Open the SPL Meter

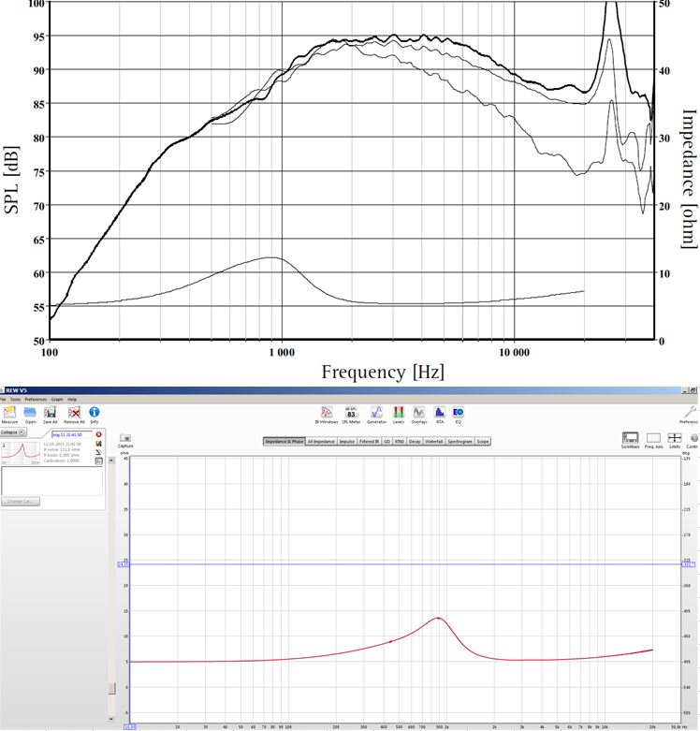pyautogui.click(x=351, y=413)
